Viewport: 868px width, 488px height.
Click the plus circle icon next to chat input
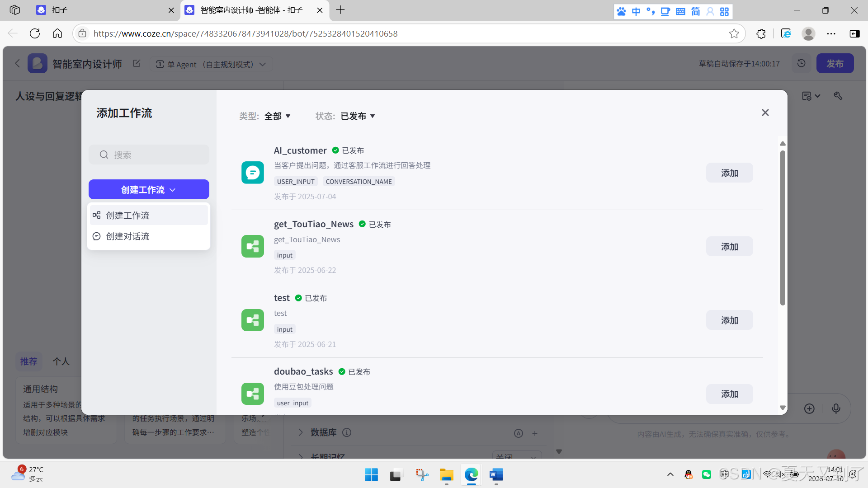tap(809, 408)
